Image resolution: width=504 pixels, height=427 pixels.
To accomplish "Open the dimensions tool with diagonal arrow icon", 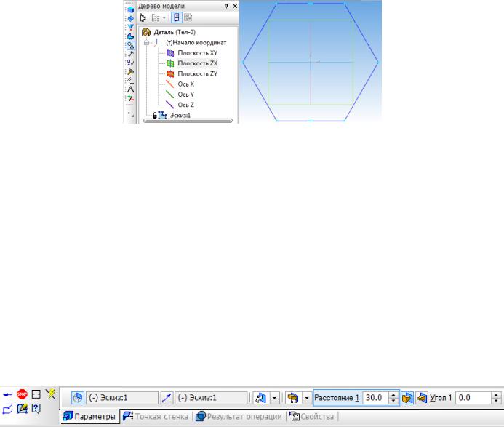I will [130, 54].
